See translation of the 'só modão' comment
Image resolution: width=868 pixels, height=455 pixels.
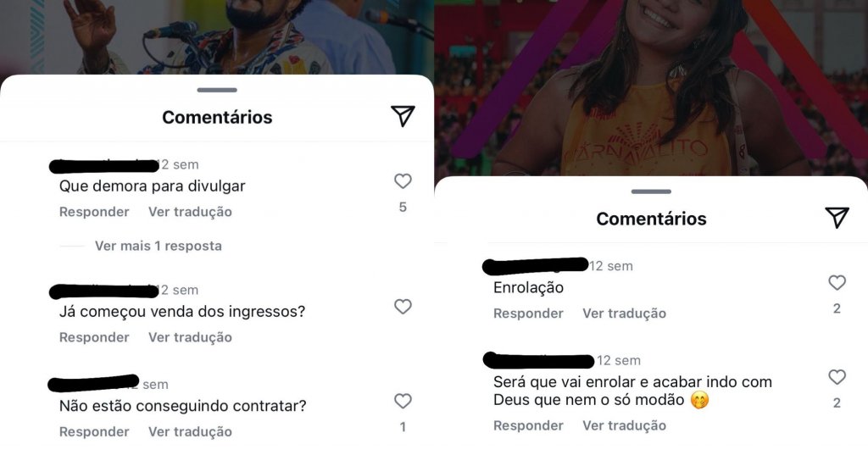click(624, 425)
